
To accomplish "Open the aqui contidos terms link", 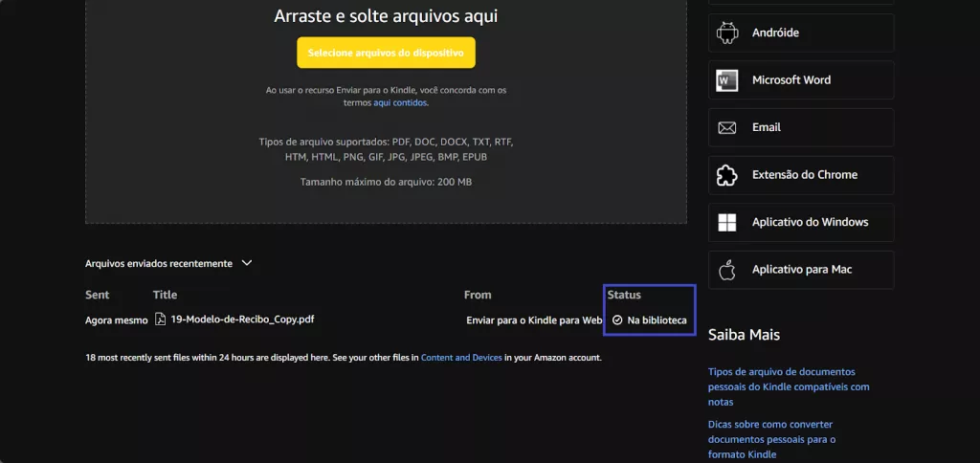I will 400,102.
